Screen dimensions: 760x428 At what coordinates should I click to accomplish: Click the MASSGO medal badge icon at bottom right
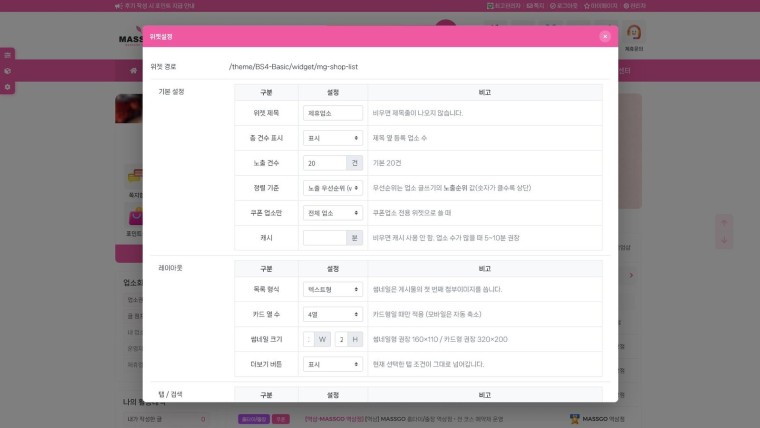(x=574, y=419)
